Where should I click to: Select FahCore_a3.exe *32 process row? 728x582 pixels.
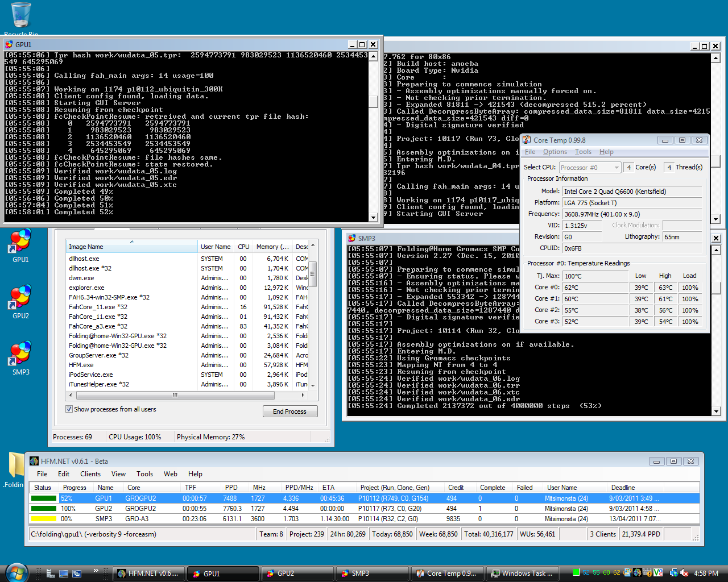click(x=187, y=326)
